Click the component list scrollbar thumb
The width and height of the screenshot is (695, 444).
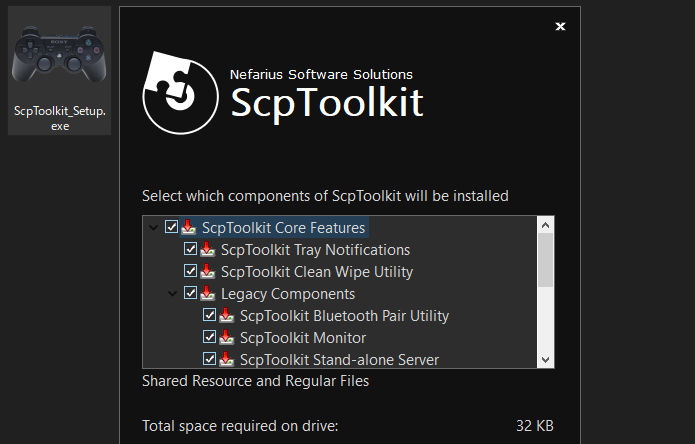546,260
